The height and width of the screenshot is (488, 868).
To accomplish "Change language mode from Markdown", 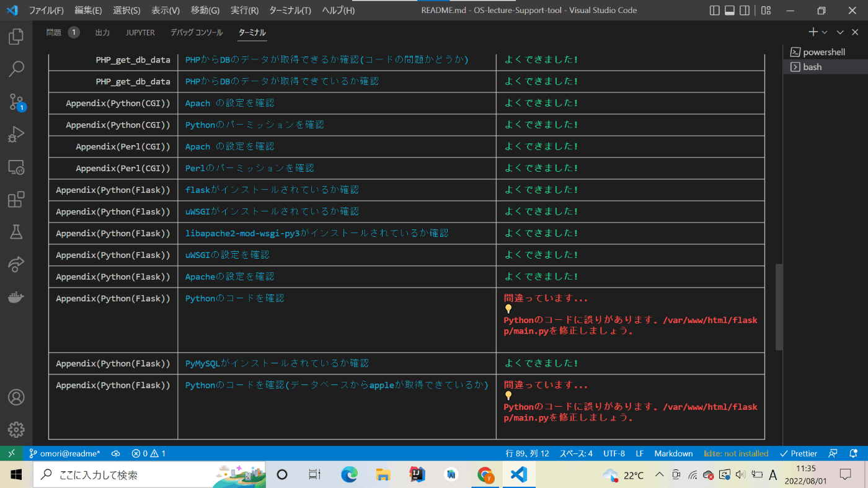I will 673,453.
